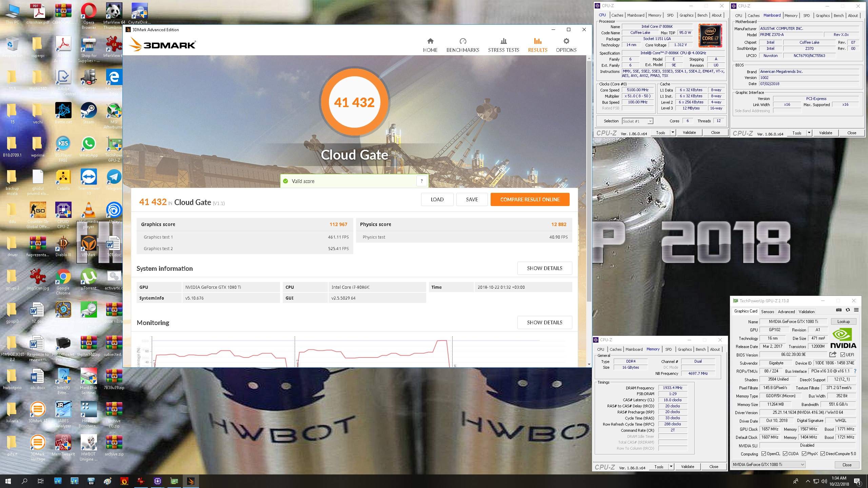
Task: Switch to Validation tab in GPU-Z
Action: 806,311
